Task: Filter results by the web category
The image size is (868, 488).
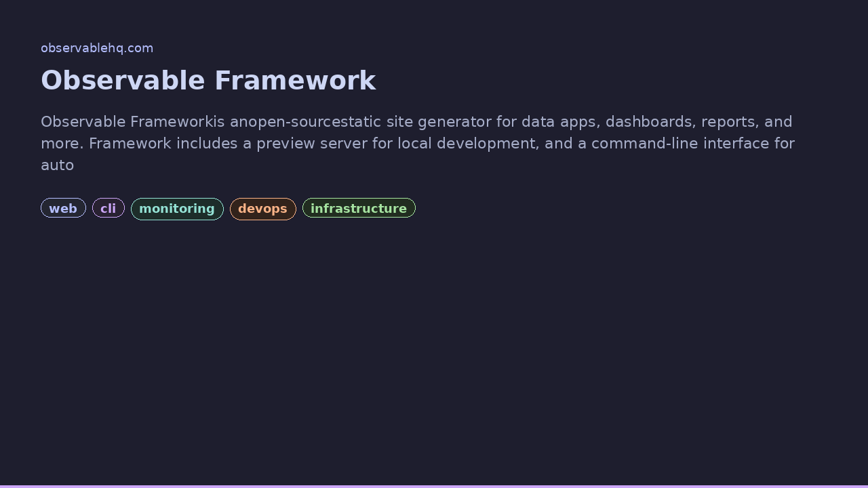Action: 63,208
